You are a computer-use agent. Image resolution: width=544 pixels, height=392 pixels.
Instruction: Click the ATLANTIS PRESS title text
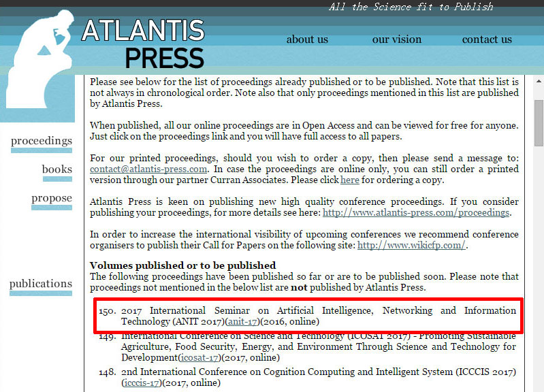point(143,44)
